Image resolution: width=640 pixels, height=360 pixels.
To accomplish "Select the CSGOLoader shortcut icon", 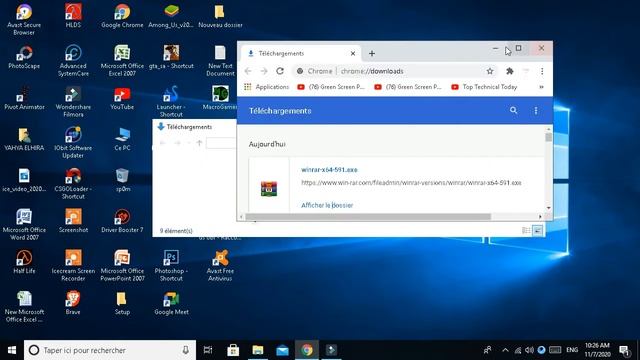I will (73, 184).
